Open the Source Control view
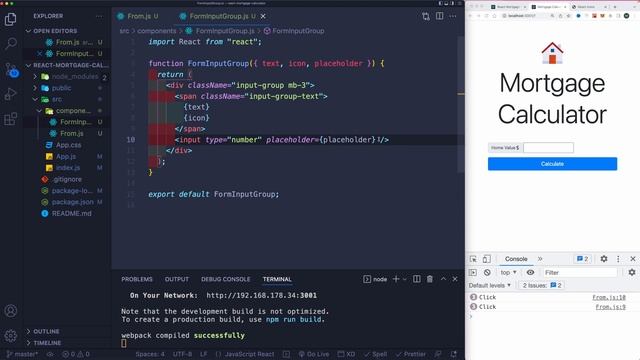Viewport: 640px width, 360px height. [11, 70]
